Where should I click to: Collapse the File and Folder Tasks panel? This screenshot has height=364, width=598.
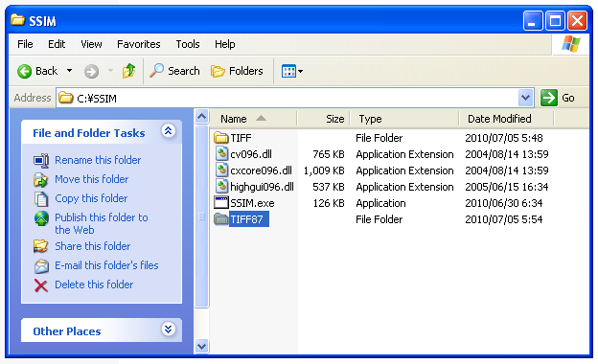click(x=169, y=131)
